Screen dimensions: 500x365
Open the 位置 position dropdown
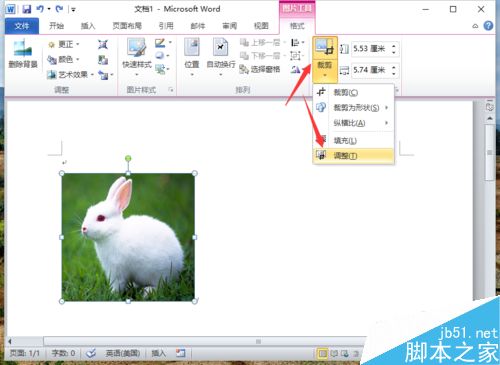point(192,57)
